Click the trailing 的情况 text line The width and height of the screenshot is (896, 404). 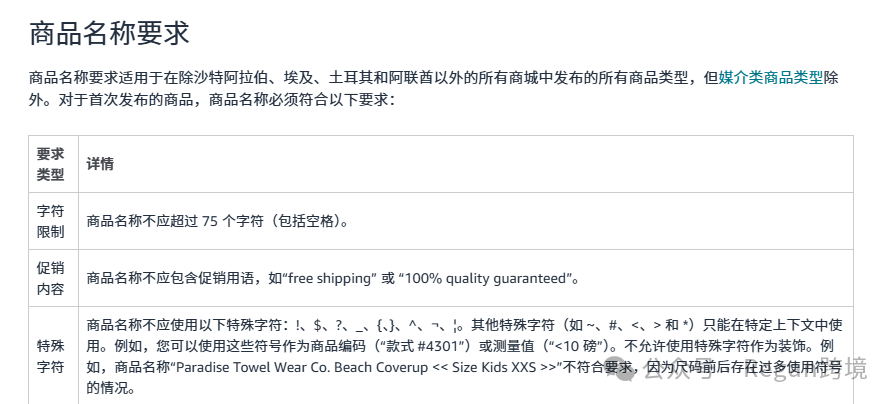pyautogui.click(x=111, y=388)
